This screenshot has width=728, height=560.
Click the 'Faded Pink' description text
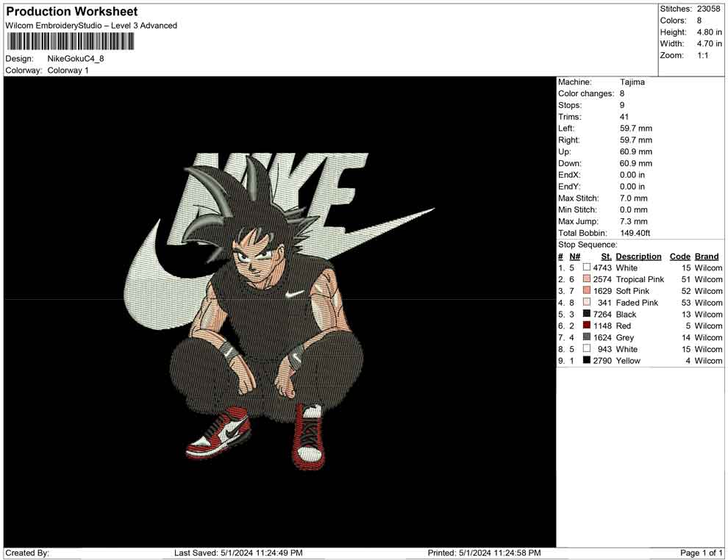(x=637, y=303)
